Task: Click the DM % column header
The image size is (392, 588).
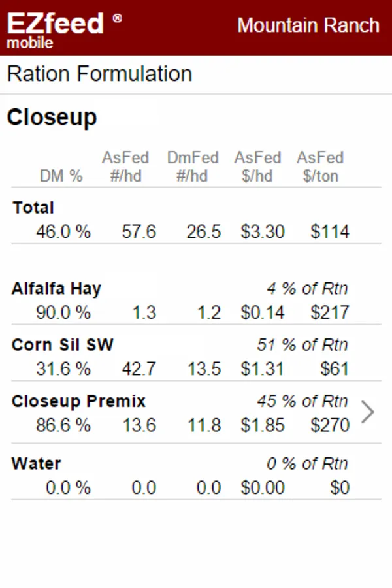Action: pyautogui.click(x=61, y=176)
